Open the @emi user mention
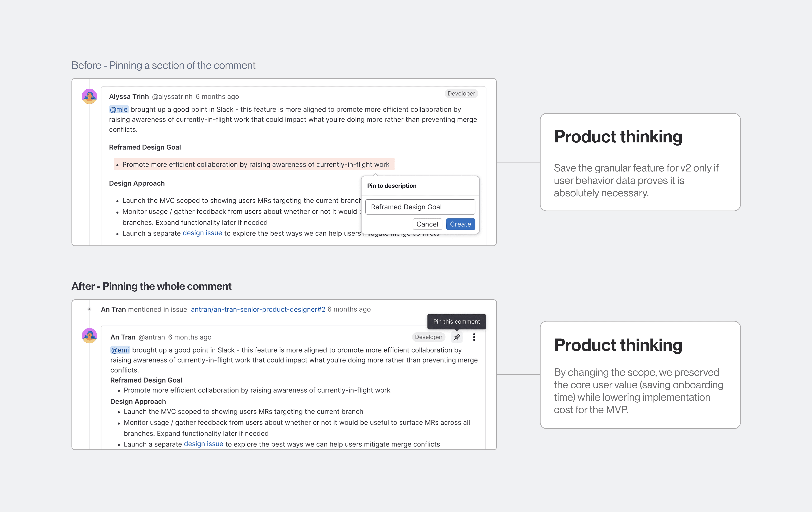The width and height of the screenshot is (812, 512). pos(120,350)
